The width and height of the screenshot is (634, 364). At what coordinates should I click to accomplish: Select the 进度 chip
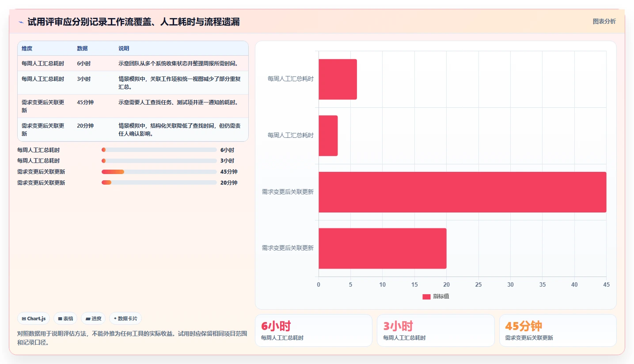click(93, 318)
